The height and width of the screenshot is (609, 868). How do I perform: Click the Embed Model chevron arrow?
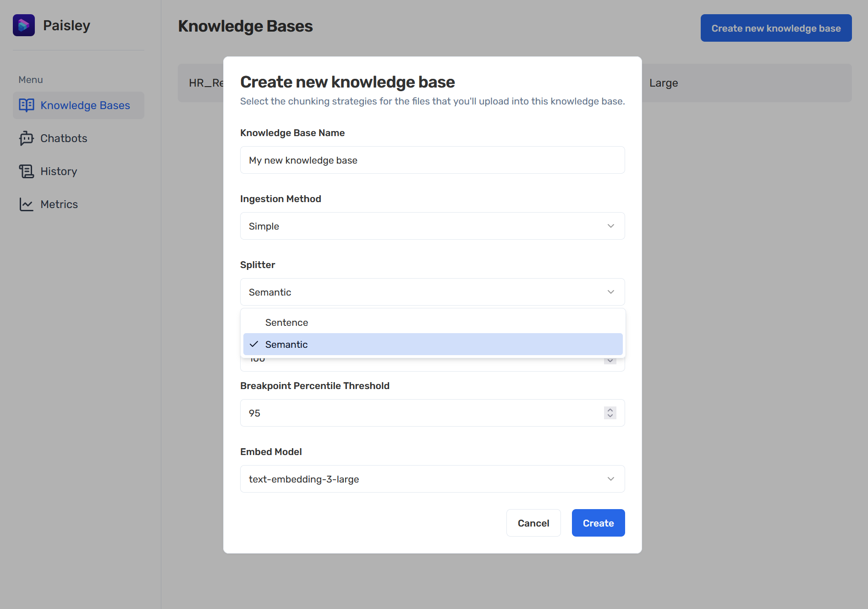point(611,479)
